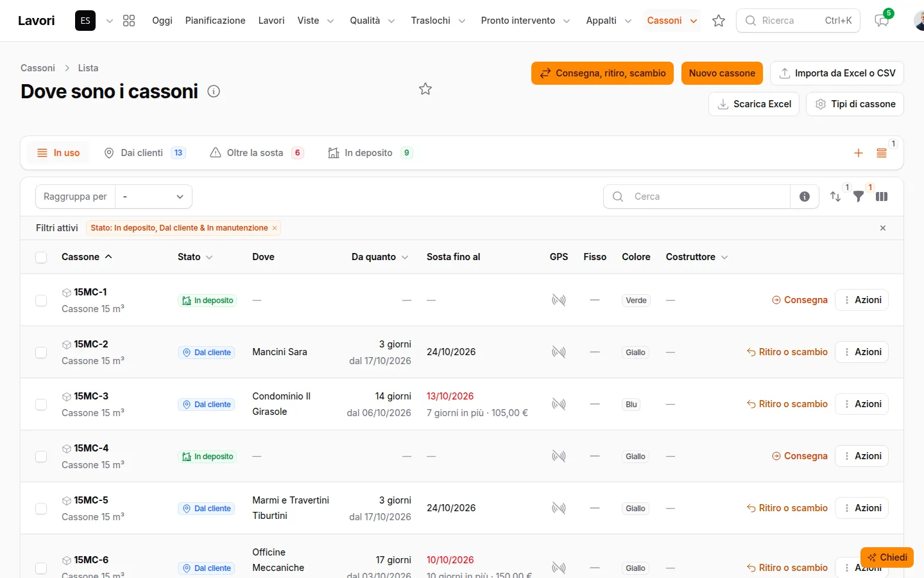Switch to the Dai clienti tab
924x578 pixels.
pos(145,153)
